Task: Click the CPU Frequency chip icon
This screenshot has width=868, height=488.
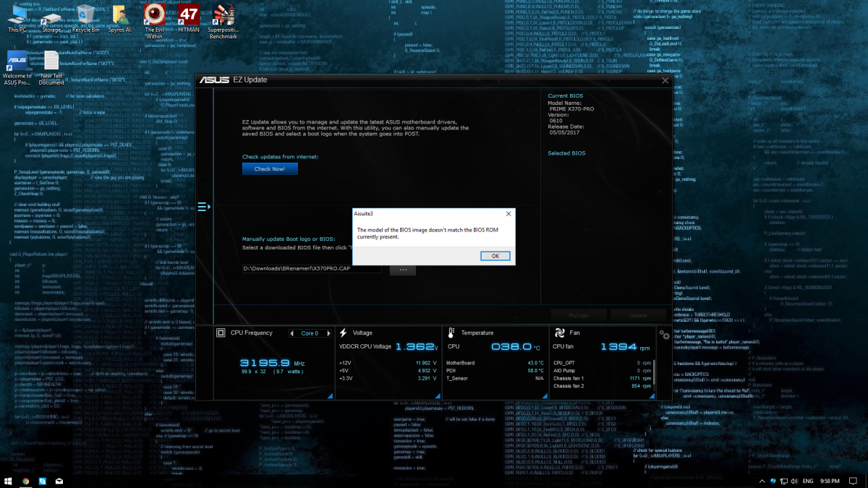Action: [221, 333]
